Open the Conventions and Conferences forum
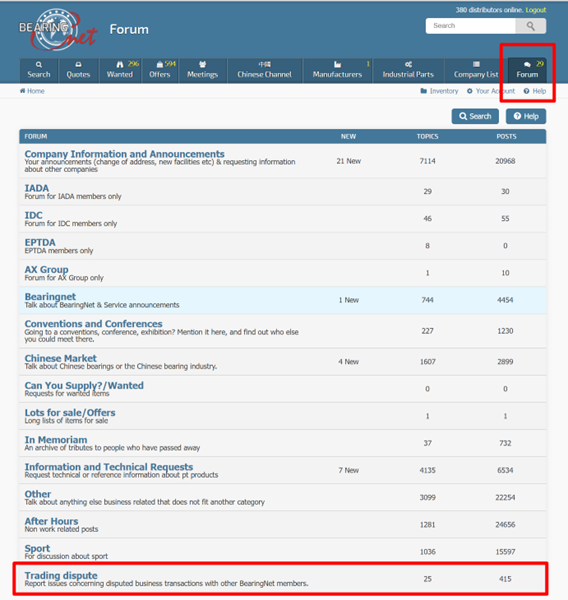The width and height of the screenshot is (568, 600). [93, 324]
